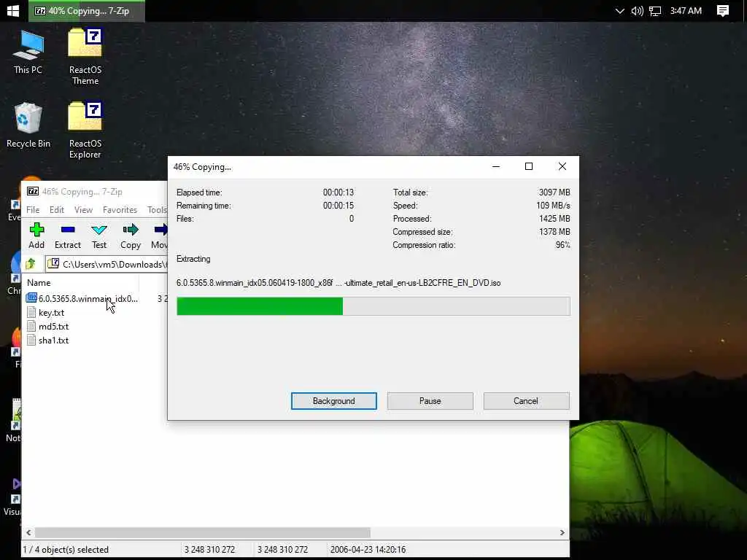Click the sha1.txt file icon

pos(31,340)
